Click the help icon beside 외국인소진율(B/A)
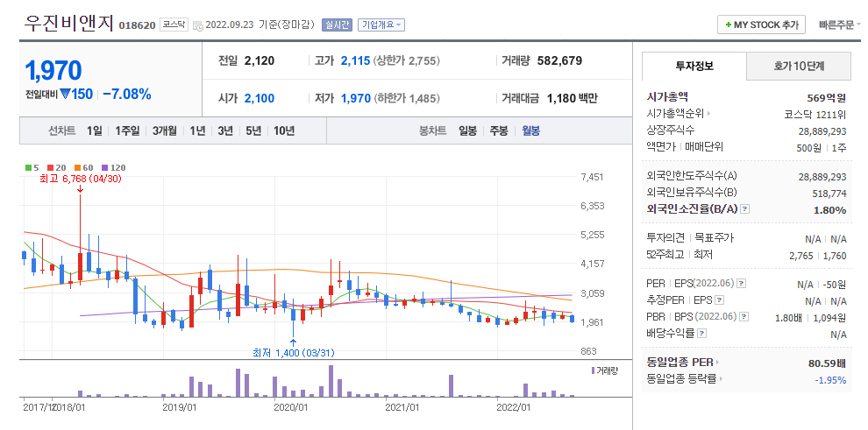Screen dimensions: 868x430 click(x=745, y=209)
